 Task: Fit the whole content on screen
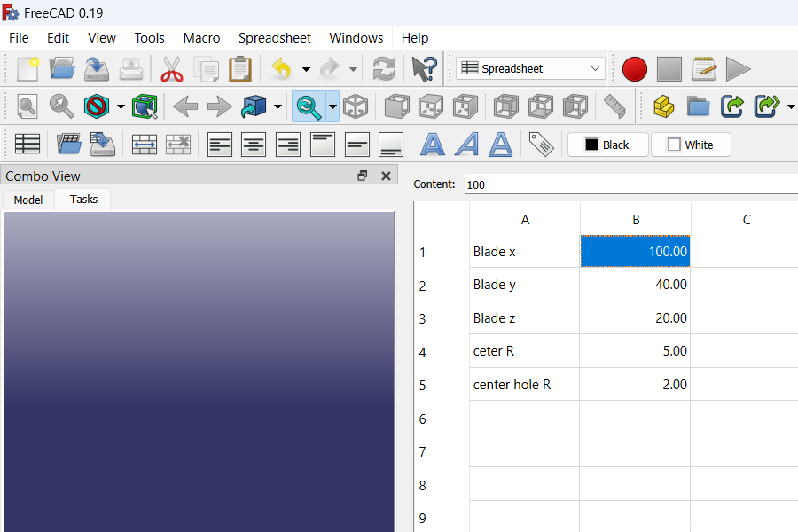coord(27,106)
